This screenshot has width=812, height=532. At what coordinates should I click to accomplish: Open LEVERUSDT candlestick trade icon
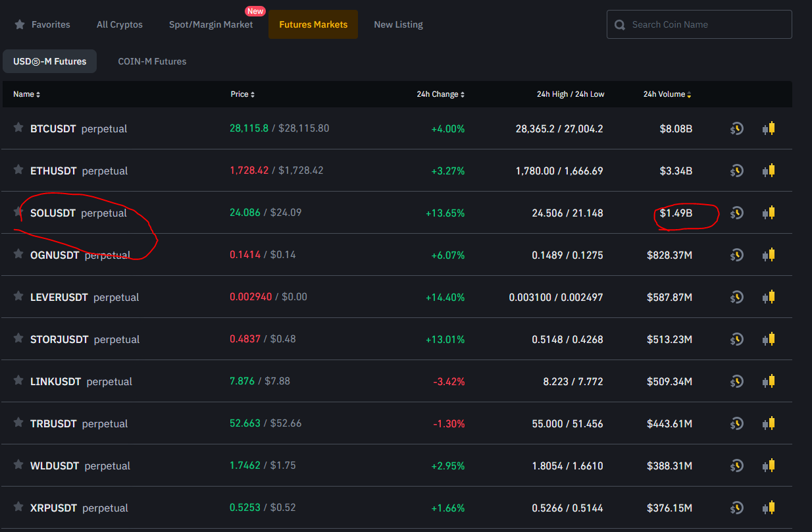tap(769, 297)
